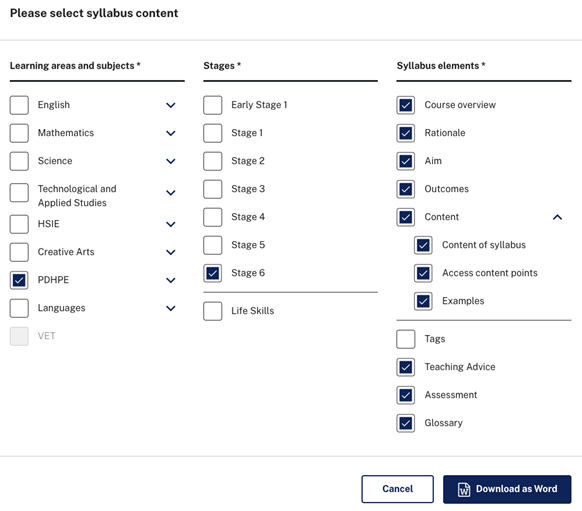Click Download as Word button
The height and width of the screenshot is (511, 582).
507,489
